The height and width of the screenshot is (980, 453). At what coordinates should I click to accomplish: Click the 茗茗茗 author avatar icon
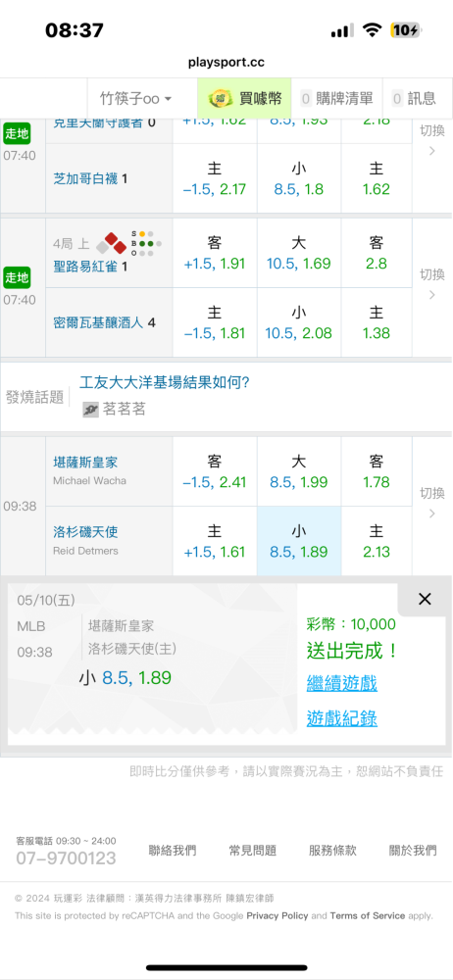(x=91, y=410)
